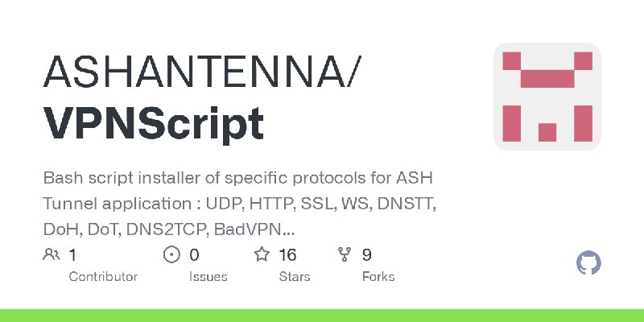Select the Forks label
644x322 pixels.
378,277
